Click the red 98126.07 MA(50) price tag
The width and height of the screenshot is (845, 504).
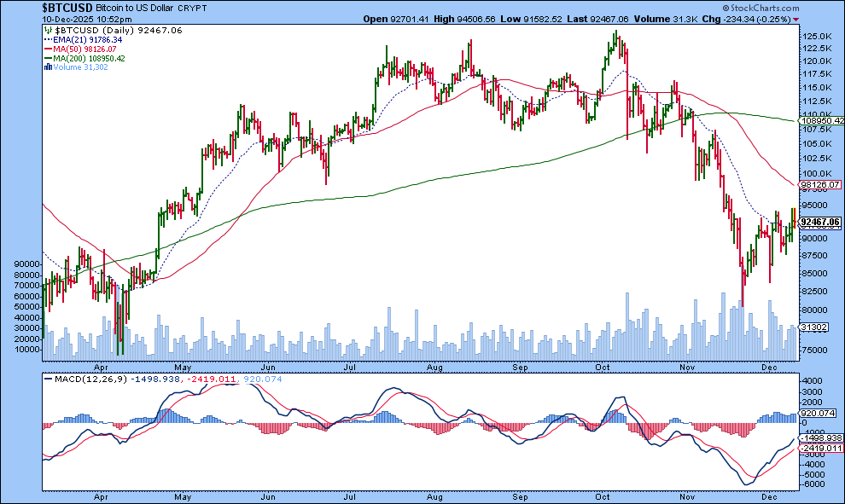pyautogui.click(x=821, y=184)
